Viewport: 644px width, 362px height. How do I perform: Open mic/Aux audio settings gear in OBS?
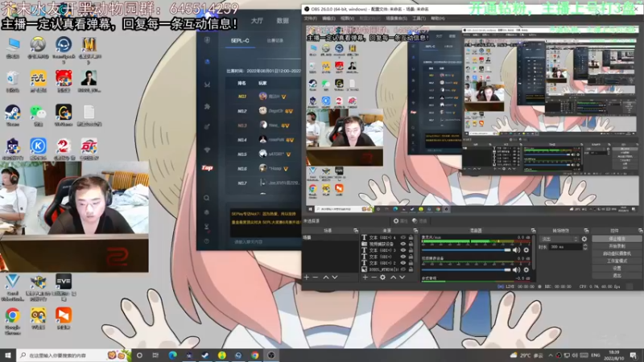click(526, 250)
